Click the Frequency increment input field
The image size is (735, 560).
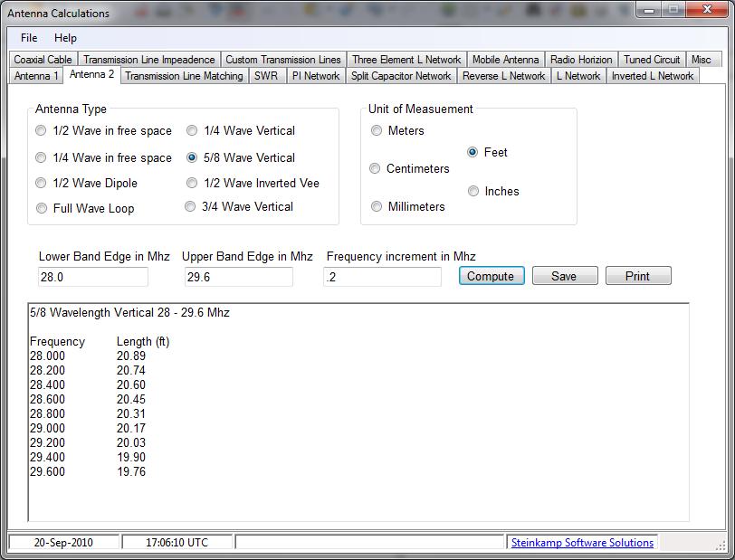[383, 277]
